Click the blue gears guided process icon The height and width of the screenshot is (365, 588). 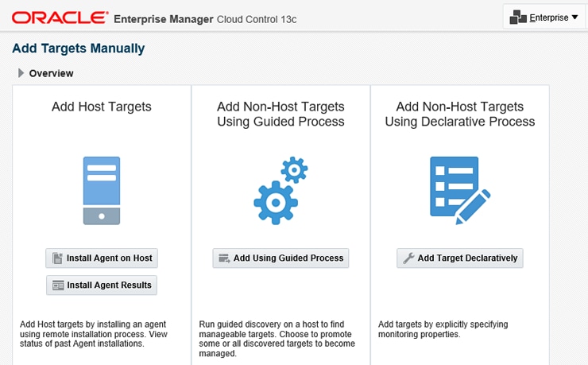pyautogui.click(x=280, y=190)
